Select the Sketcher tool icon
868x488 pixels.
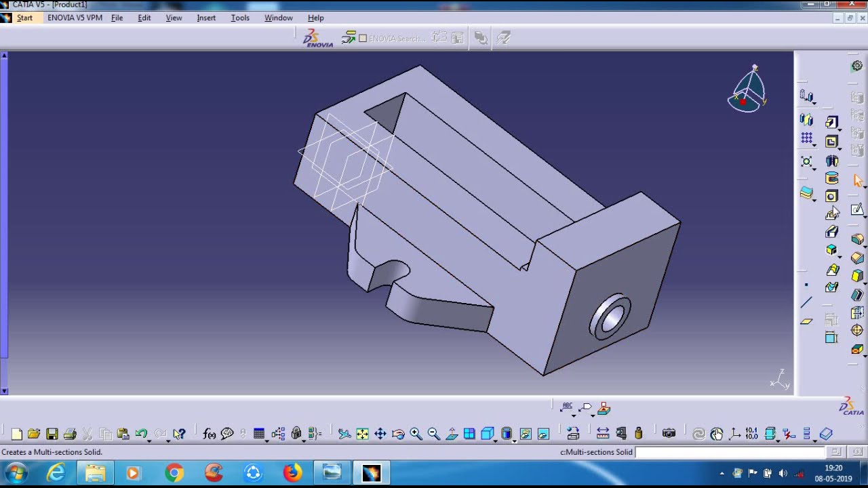click(x=857, y=209)
